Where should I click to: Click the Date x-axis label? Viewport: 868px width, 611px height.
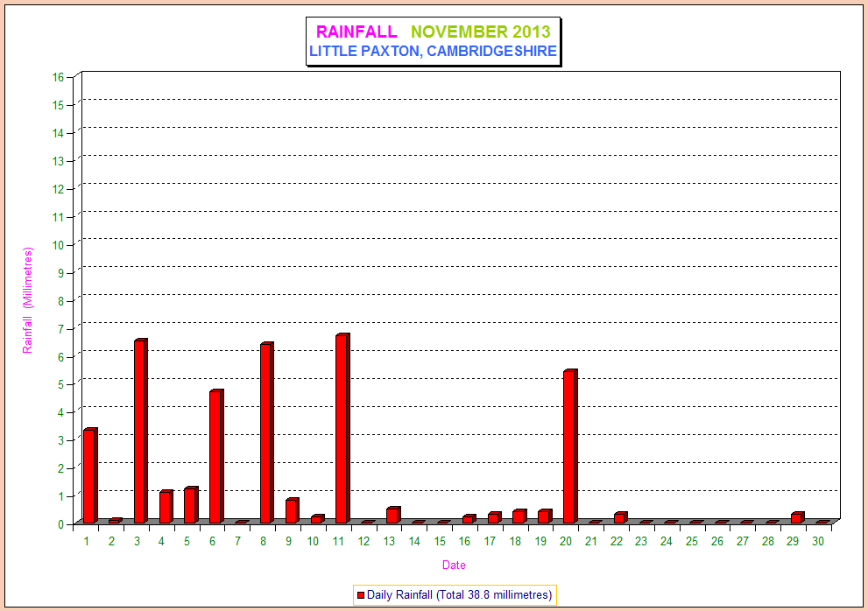point(454,565)
